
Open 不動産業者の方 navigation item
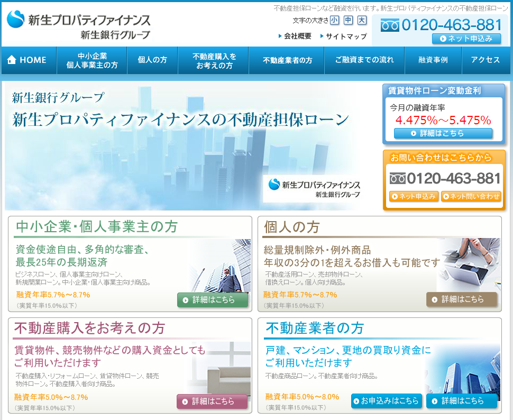tap(287, 60)
